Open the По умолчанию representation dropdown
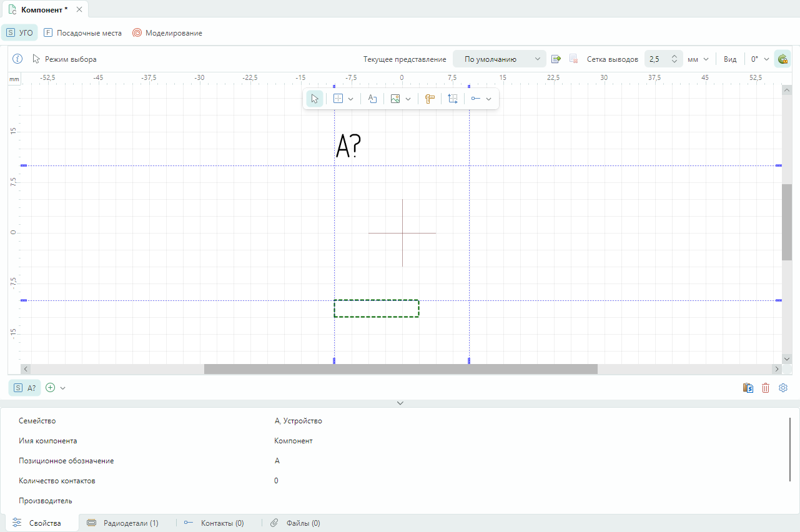This screenshot has width=800, height=532. point(499,59)
